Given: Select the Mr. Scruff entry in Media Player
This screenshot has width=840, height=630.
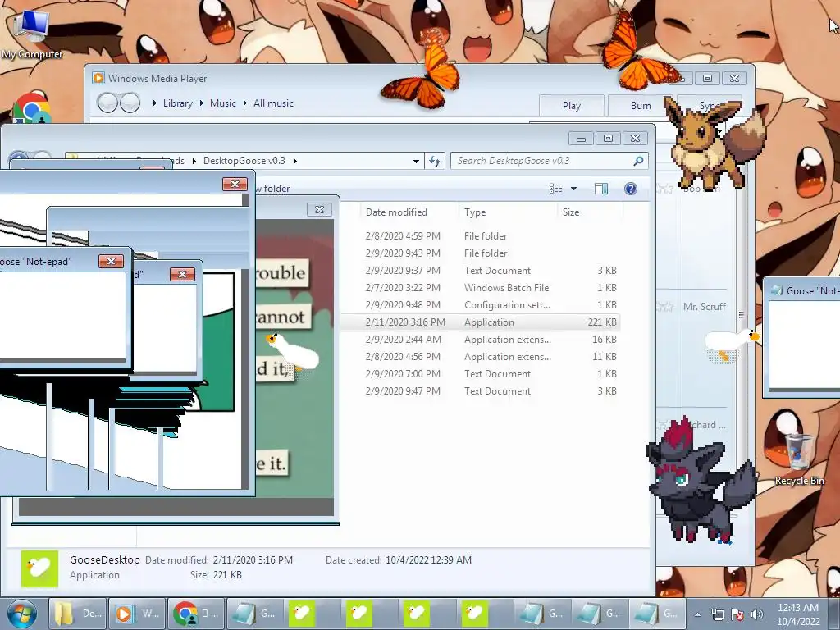Looking at the screenshot, I should [705, 307].
